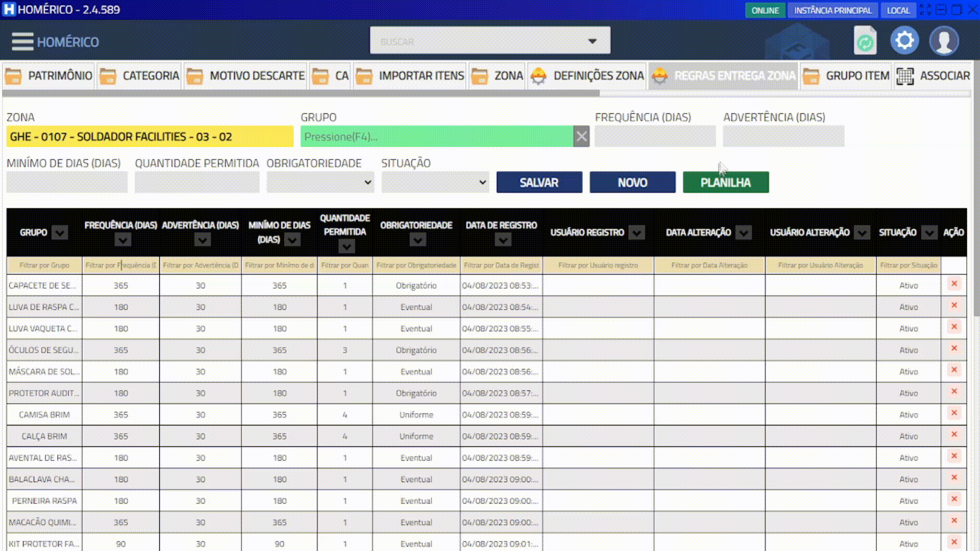Delete the CAMISA BRIM row
Image resolution: width=980 pixels, height=551 pixels.
[x=953, y=413]
